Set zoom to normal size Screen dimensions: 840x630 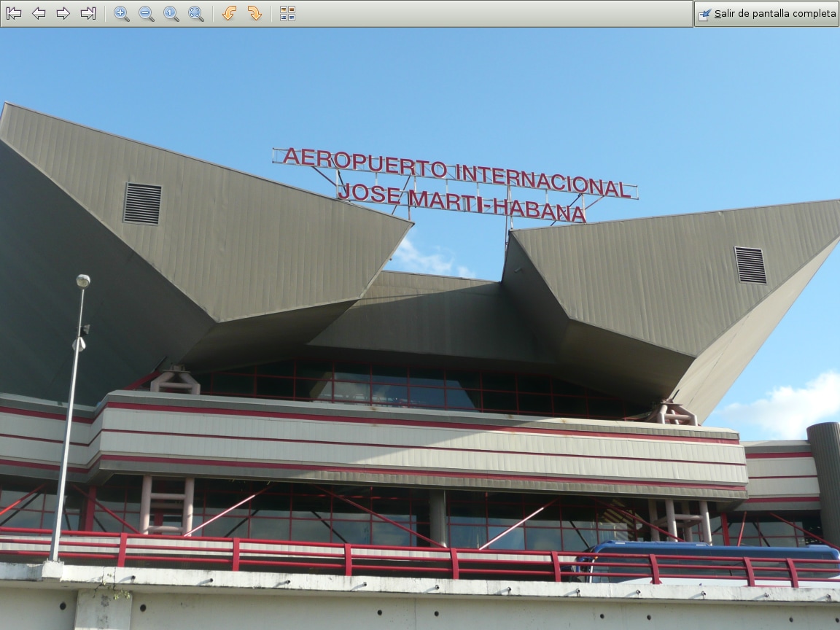[171, 13]
